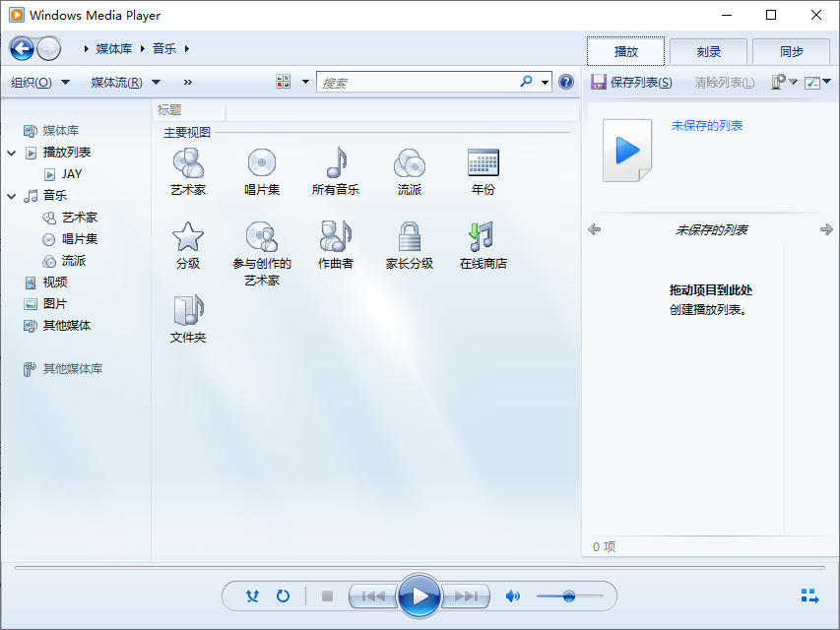The image size is (840, 630).
Task: Open the 媒体流(R) dropdown menu
Action: pos(125,83)
